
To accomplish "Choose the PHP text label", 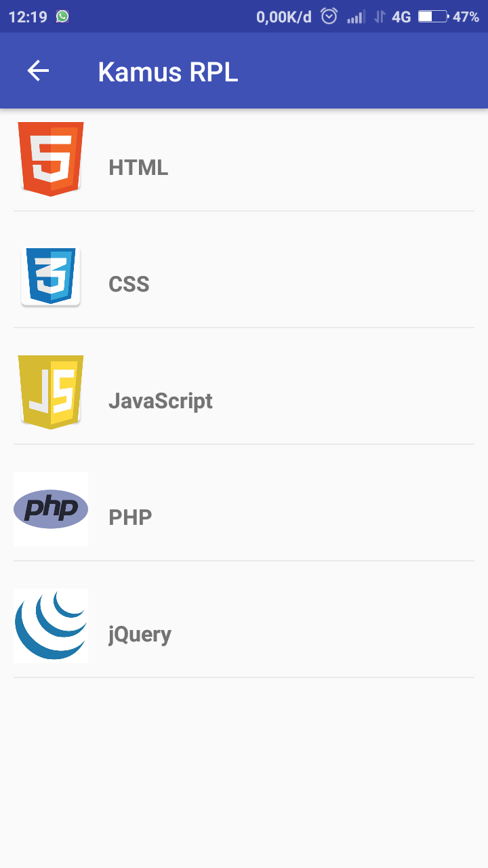I will click(130, 517).
